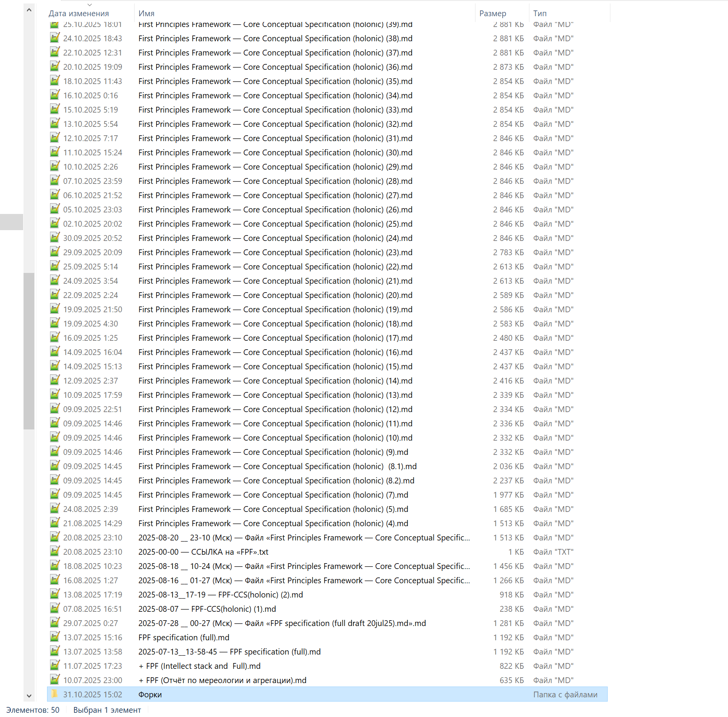Click the icon of the ССЫЛКА на «FPF».txt file
Viewport: 728px width, 717px height.
pos(55,552)
